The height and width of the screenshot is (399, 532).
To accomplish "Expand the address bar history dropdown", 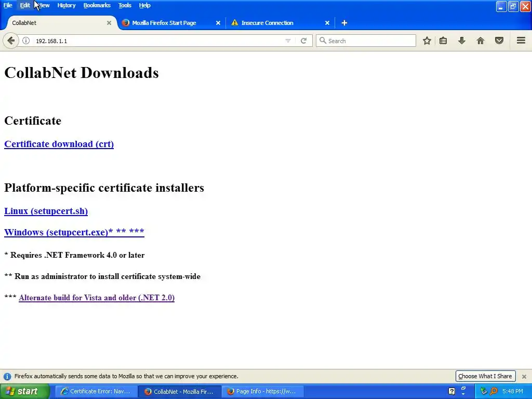I will (288, 41).
